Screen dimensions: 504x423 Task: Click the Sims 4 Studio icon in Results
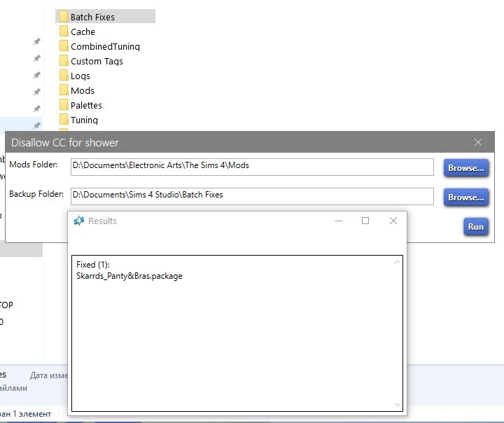(x=78, y=221)
